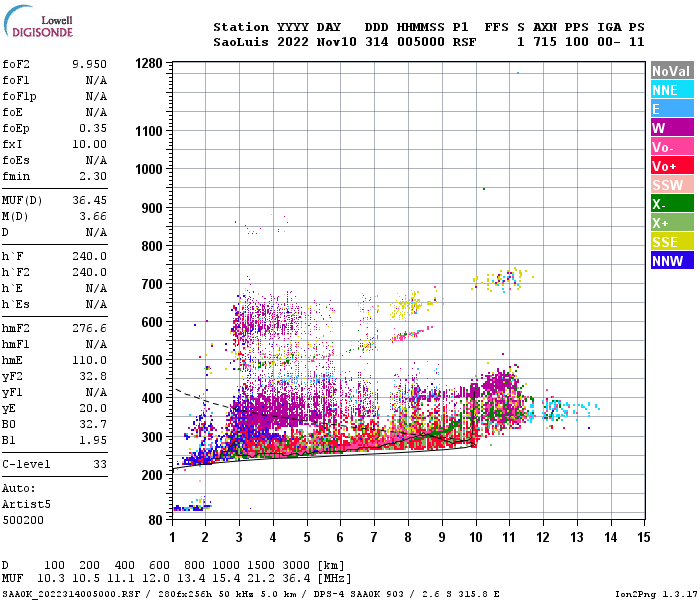The image size is (700, 600).
Task: Click the AXN value 715
Action: 545,42
